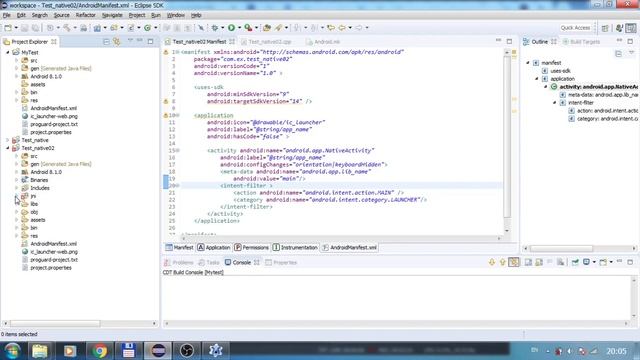Image resolution: width=640 pixels, height=360 pixels.
Task: Collapse all in Project Explorer
Action: [106, 42]
